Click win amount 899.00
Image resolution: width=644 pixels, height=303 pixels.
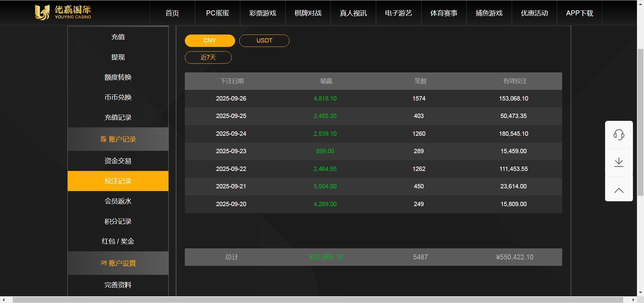[325, 151]
